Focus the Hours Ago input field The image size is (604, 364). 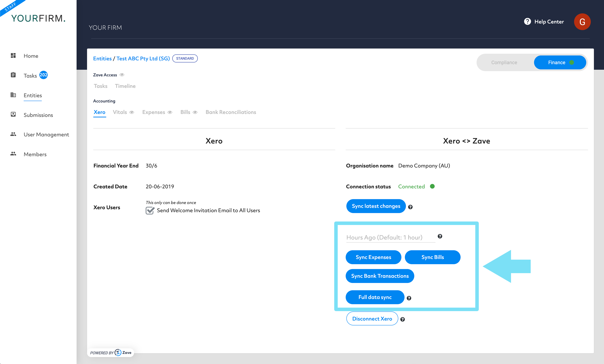coord(391,237)
